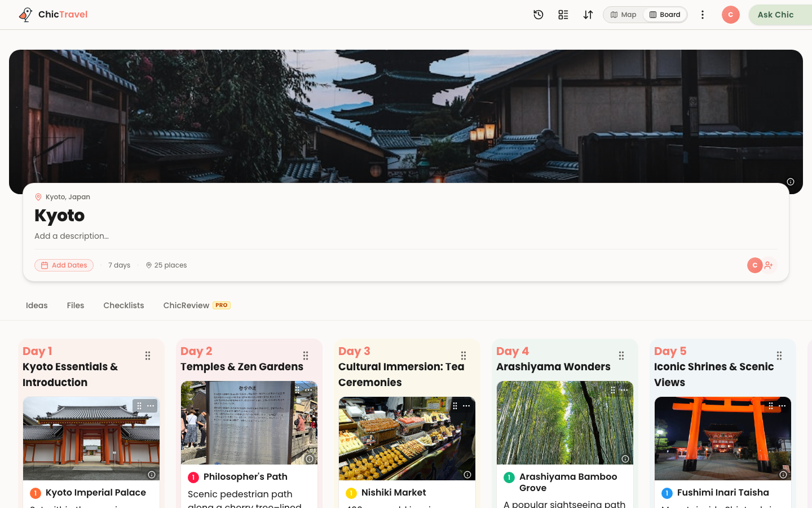
Task: Click the 7 days label
Action: [x=119, y=265]
